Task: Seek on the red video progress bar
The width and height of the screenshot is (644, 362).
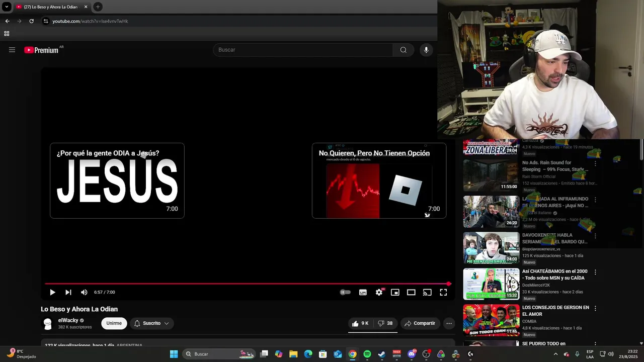Action: tap(247, 284)
